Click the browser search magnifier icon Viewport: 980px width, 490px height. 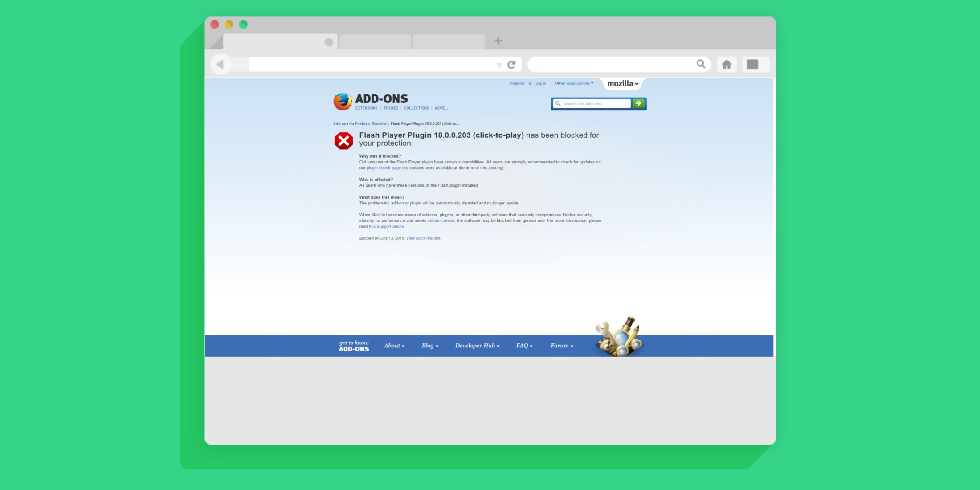coord(701,64)
